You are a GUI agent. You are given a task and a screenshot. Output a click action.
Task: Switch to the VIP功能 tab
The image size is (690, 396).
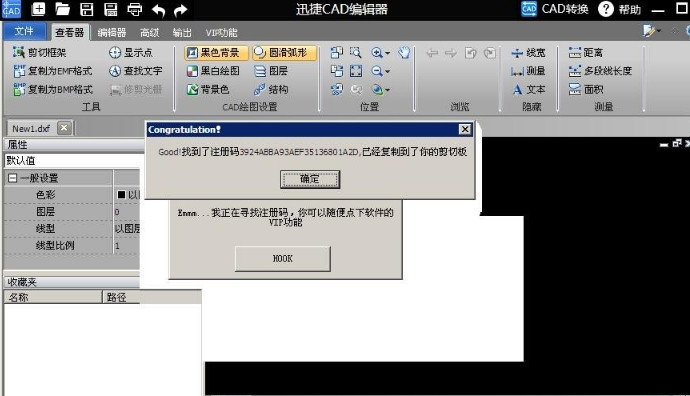[x=221, y=33]
